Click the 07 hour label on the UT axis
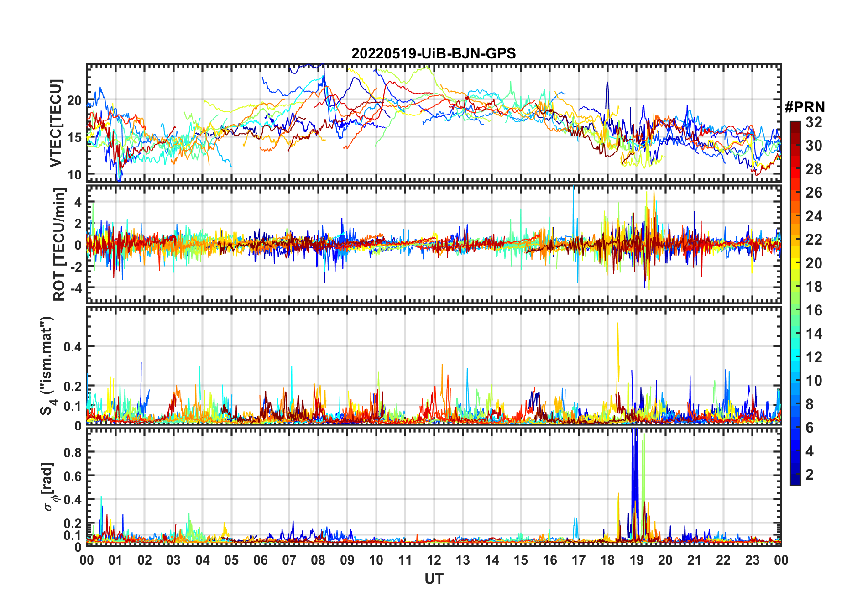This screenshot has width=868, height=607. click(289, 560)
